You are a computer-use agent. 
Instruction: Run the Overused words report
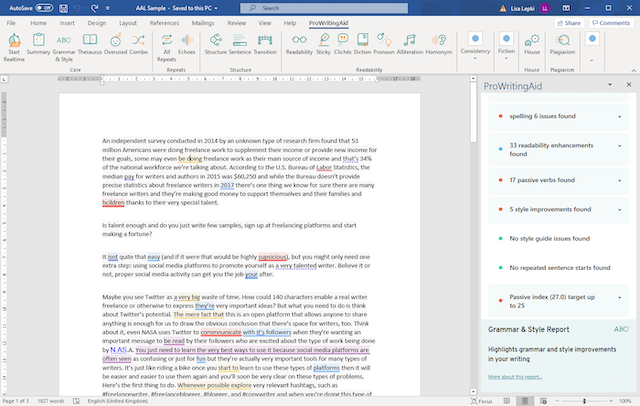pyautogui.click(x=116, y=44)
